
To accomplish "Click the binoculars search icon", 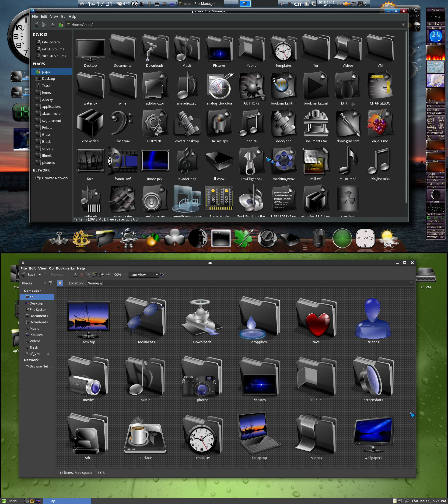I will pyautogui.click(x=162, y=275).
